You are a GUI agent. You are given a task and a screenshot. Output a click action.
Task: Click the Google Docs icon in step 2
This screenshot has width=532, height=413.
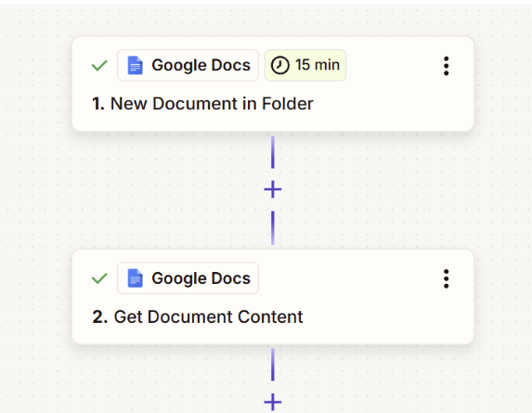[135, 278]
